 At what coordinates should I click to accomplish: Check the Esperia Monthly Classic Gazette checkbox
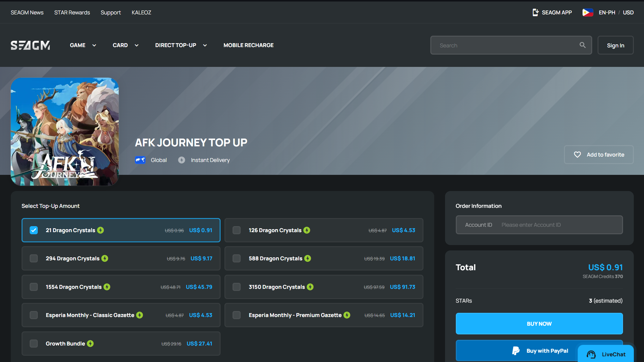coord(34,315)
